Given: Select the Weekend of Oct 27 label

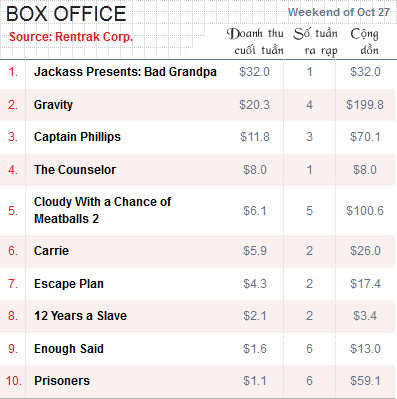Looking at the screenshot, I should pyautogui.click(x=339, y=12).
